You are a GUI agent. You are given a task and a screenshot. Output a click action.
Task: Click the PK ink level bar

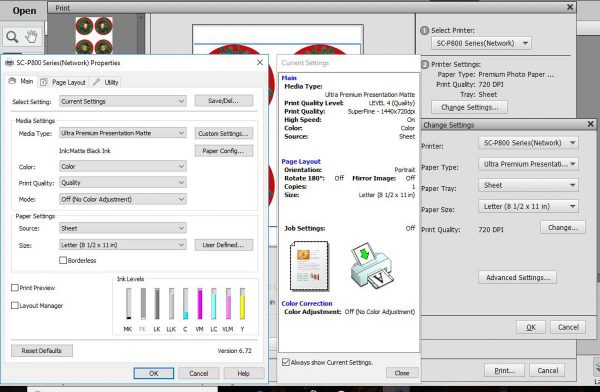pyautogui.click(x=143, y=304)
